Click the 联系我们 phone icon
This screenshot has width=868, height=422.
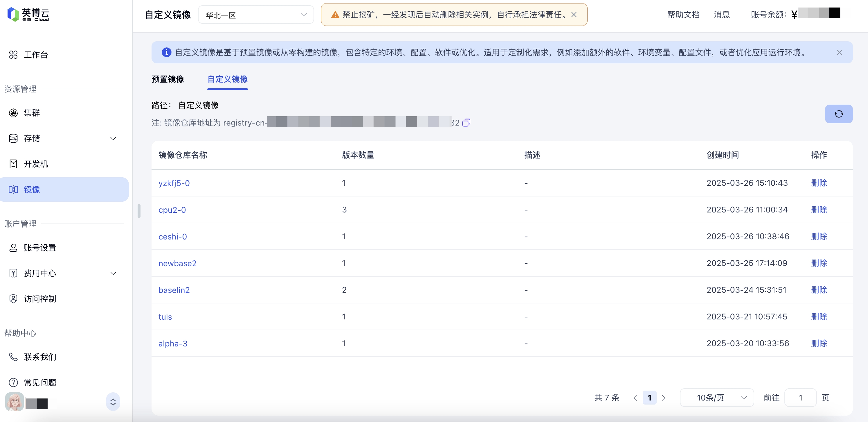13,357
